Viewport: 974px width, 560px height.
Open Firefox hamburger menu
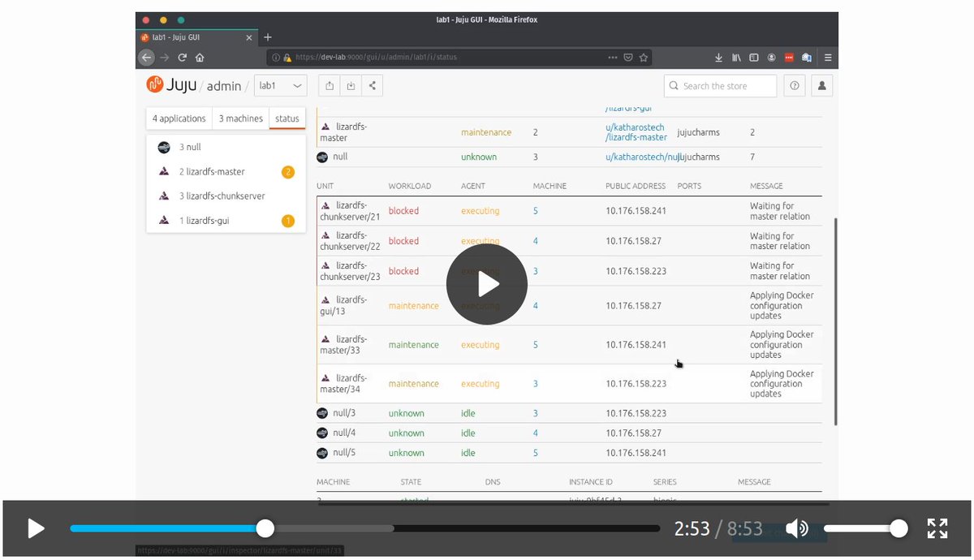tap(828, 58)
